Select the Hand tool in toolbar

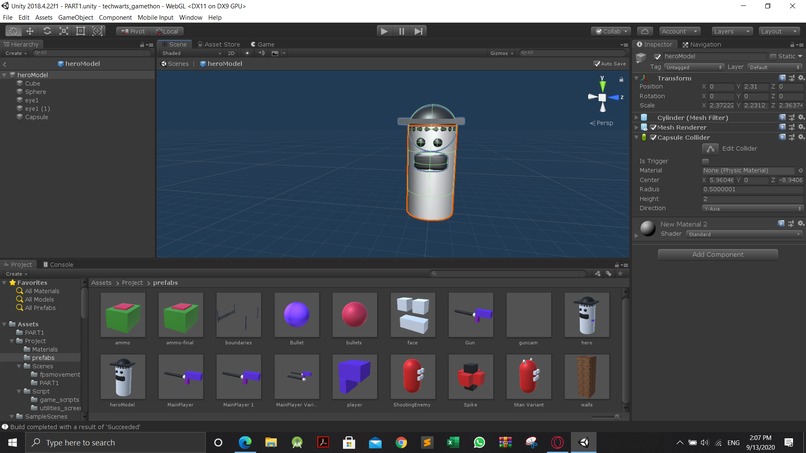click(13, 31)
